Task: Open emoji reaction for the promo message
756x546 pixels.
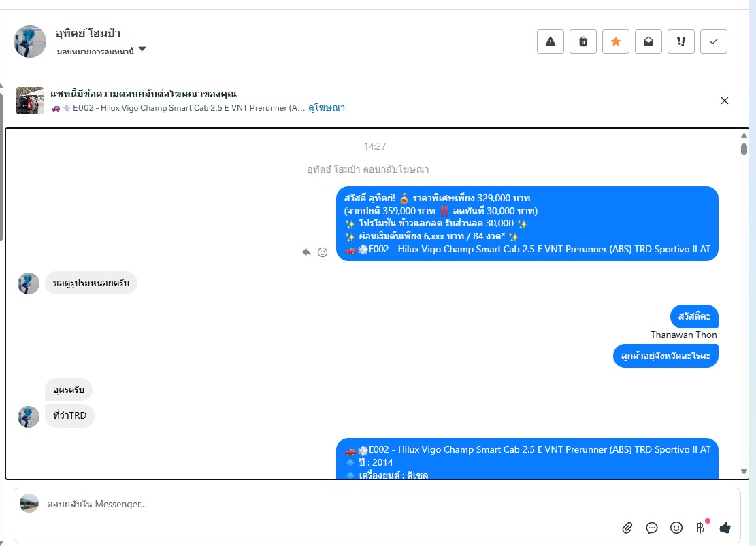Action: click(x=323, y=252)
